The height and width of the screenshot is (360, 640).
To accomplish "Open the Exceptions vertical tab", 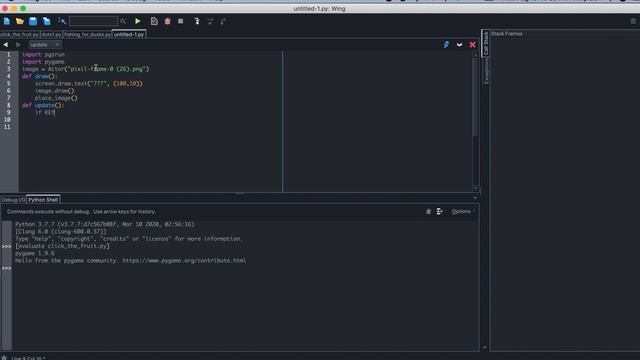I will click(x=486, y=71).
